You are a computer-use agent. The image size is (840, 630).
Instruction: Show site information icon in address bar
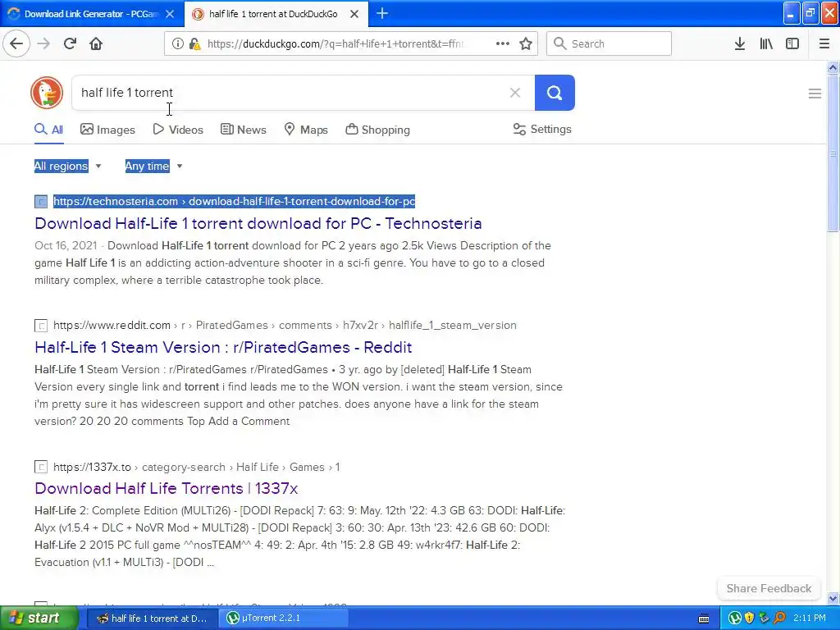178,43
